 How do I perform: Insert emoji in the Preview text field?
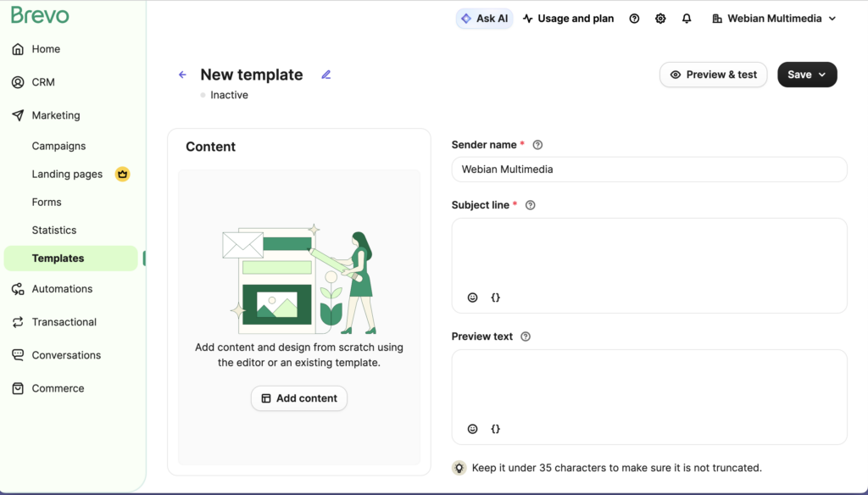point(473,429)
